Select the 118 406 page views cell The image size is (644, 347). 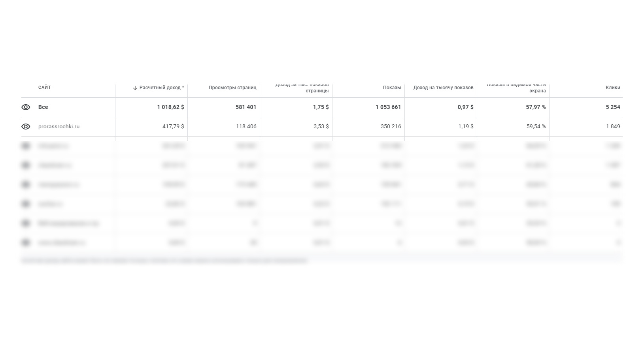click(246, 127)
